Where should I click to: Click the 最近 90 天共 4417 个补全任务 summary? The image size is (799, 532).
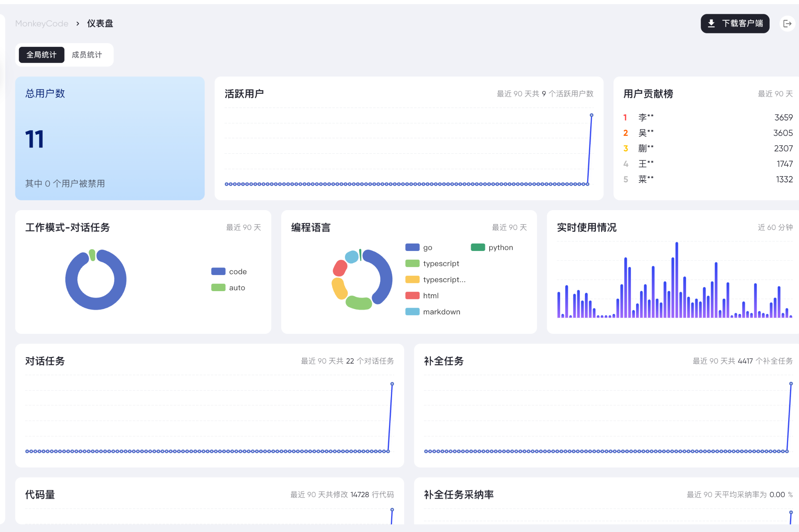(x=743, y=361)
